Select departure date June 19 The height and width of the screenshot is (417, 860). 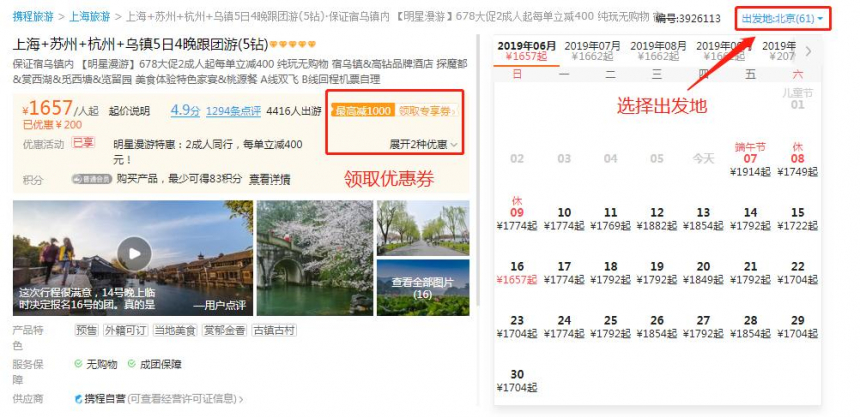(657, 273)
